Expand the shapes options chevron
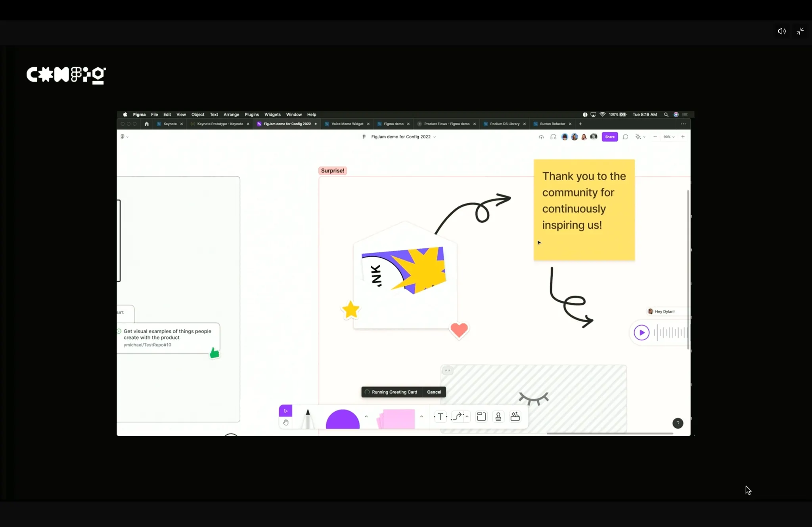The width and height of the screenshot is (812, 527). [x=366, y=416]
